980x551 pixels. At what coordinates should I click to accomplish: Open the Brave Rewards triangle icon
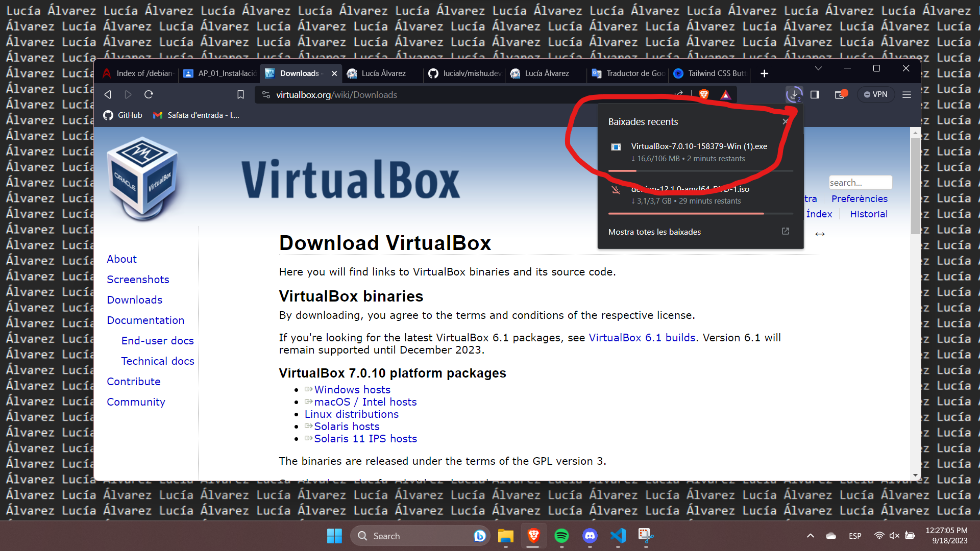click(725, 94)
